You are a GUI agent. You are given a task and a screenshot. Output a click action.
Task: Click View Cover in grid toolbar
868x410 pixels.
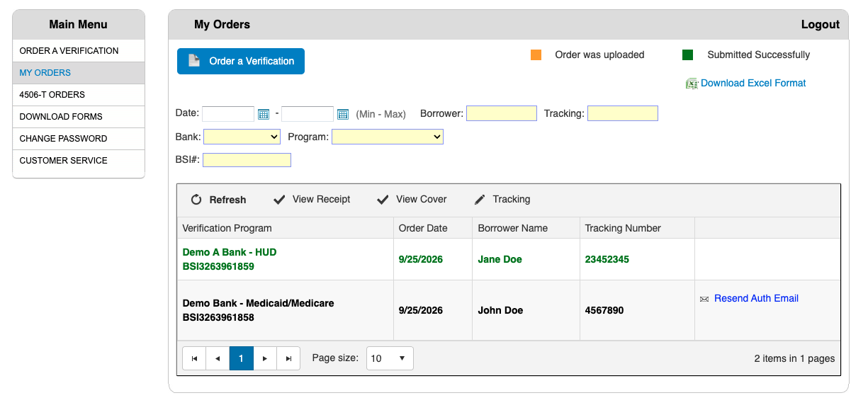coord(412,200)
